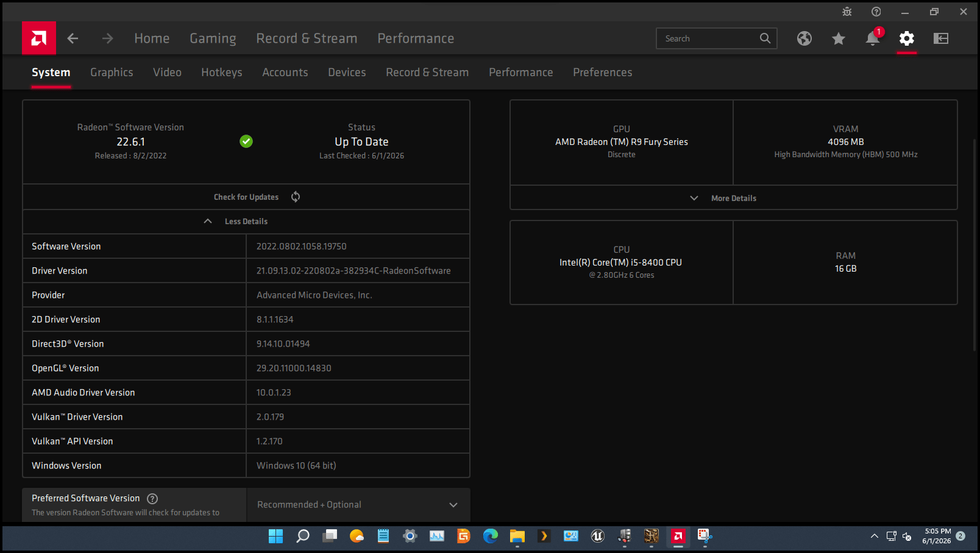Click the 16 GB RAM value
The height and width of the screenshot is (553, 980).
846,269
